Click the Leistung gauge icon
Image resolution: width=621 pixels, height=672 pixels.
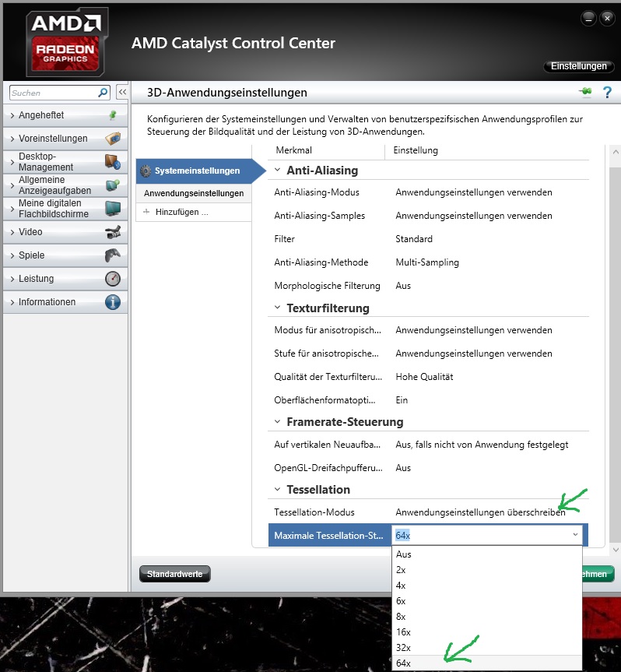(x=113, y=279)
